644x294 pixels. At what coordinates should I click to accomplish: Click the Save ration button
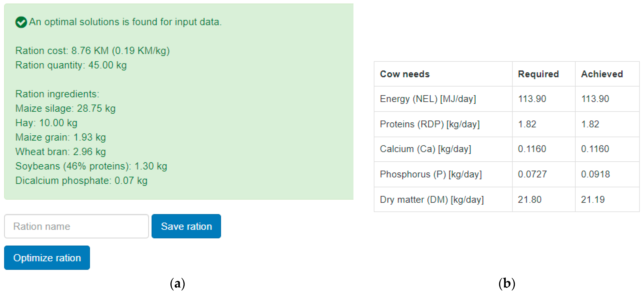click(186, 226)
